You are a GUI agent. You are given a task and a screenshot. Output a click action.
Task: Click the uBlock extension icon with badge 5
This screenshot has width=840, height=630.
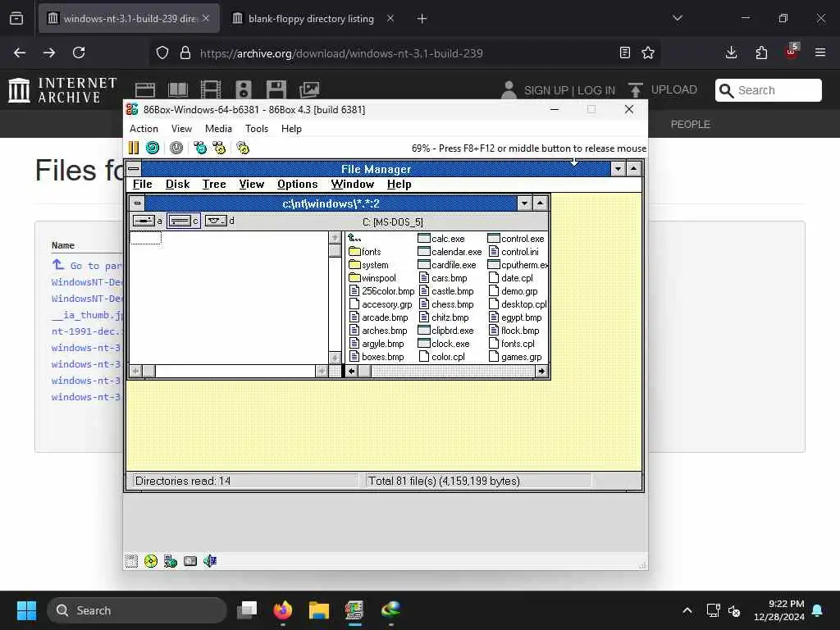coord(792,52)
